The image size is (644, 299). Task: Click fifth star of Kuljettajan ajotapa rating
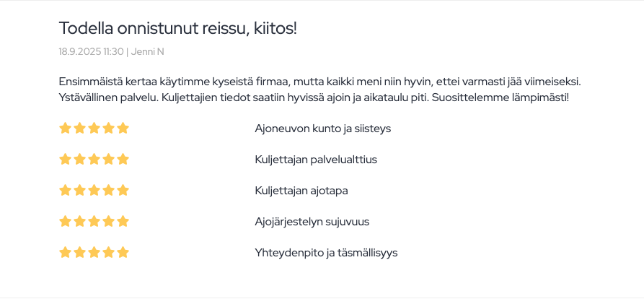point(123,191)
